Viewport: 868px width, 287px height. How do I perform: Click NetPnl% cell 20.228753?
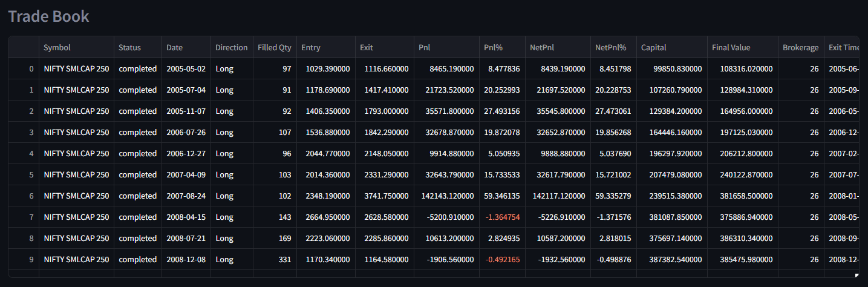(613, 90)
